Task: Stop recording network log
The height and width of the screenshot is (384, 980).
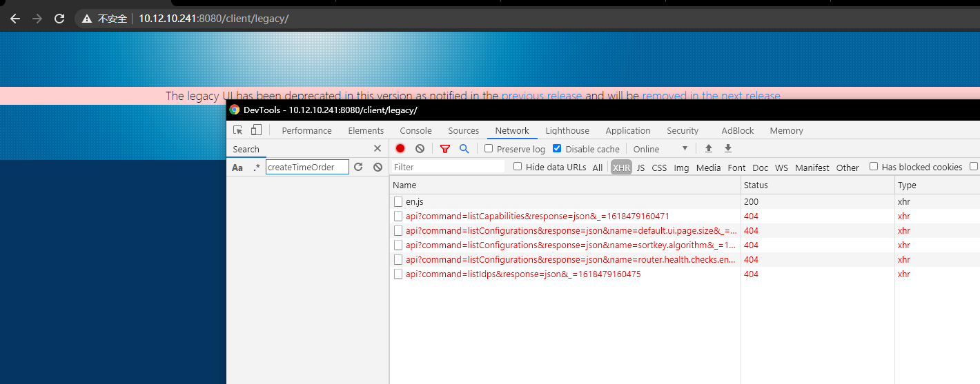Action: [400, 148]
